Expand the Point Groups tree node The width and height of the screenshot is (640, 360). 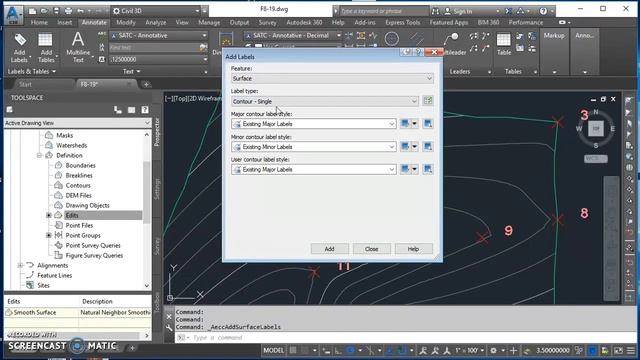click(49, 235)
